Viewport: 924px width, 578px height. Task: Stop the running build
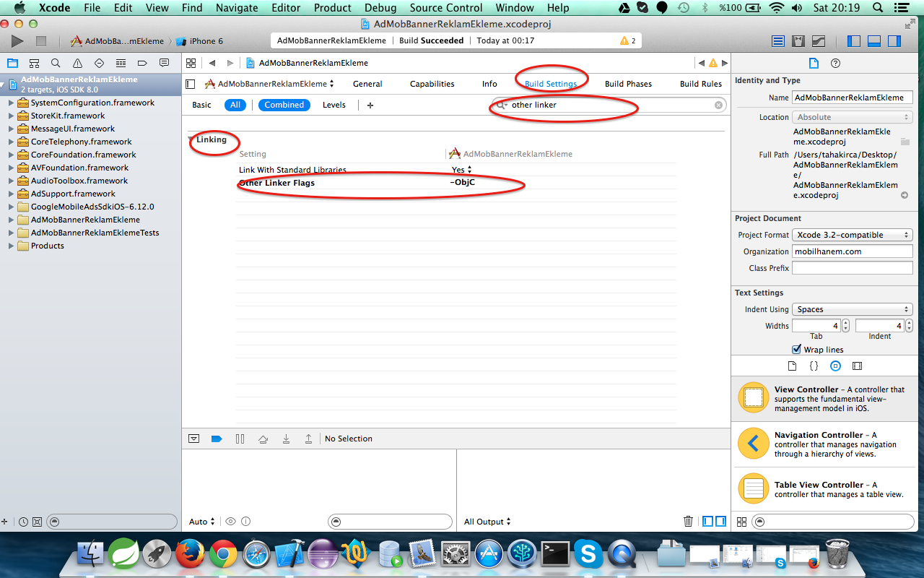click(x=41, y=41)
